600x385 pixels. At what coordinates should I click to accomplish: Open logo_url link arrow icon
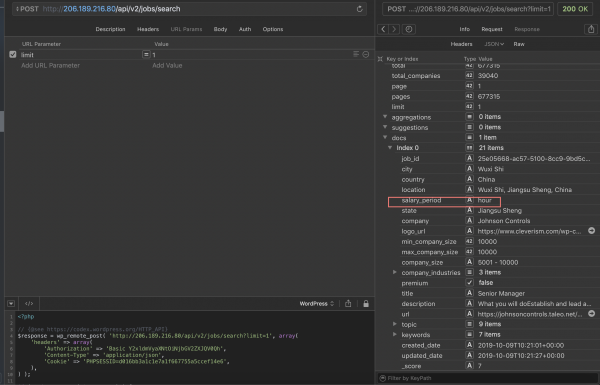(592, 231)
